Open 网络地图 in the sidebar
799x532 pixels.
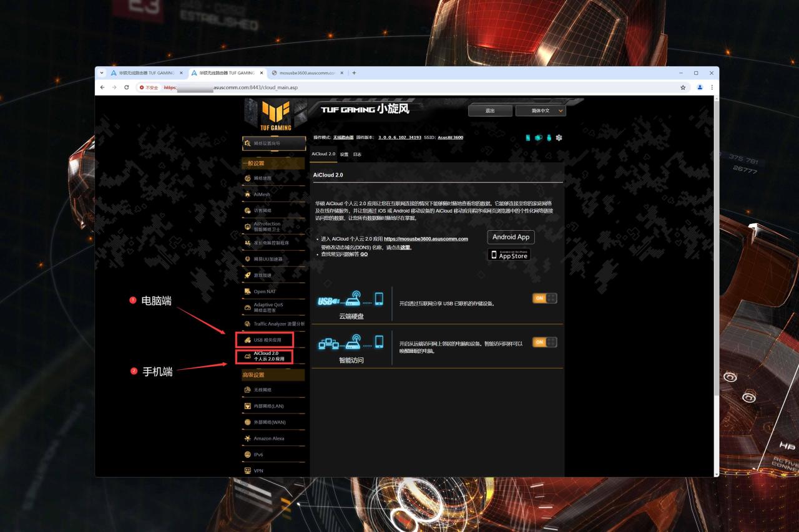[x=273, y=178]
